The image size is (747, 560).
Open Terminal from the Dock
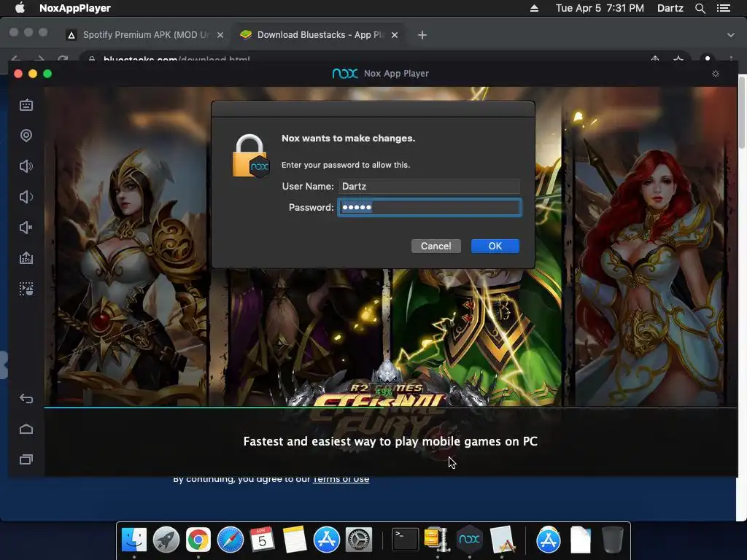tap(405, 540)
